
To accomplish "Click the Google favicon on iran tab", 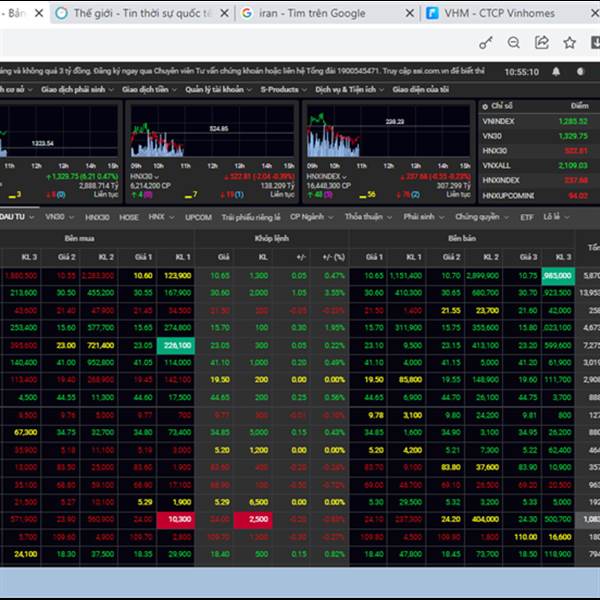I will [247, 13].
